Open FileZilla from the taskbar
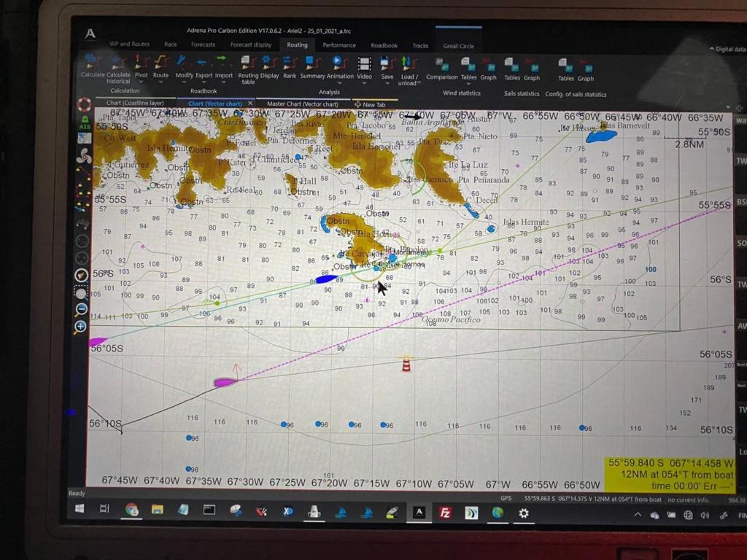Image resolution: width=747 pixels, height=560 pixels. (444, 513)
